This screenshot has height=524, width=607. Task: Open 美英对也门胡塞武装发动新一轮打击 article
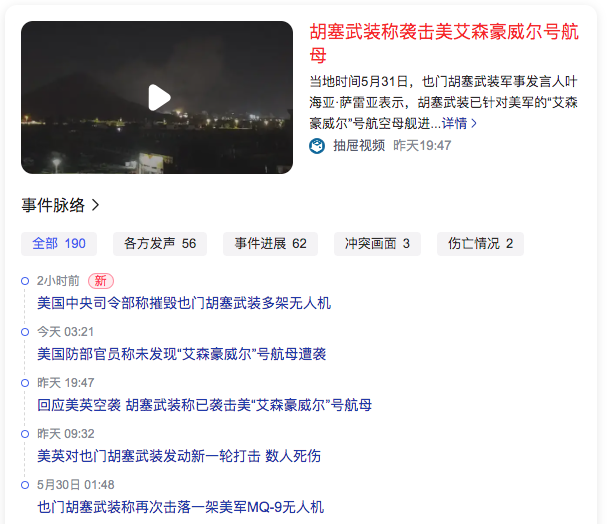pyautogui.click(x=179, y=456)
